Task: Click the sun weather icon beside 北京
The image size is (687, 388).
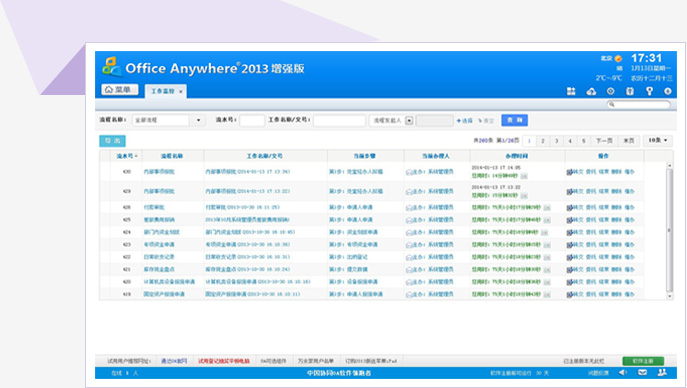Action: (x=618, y=58)
